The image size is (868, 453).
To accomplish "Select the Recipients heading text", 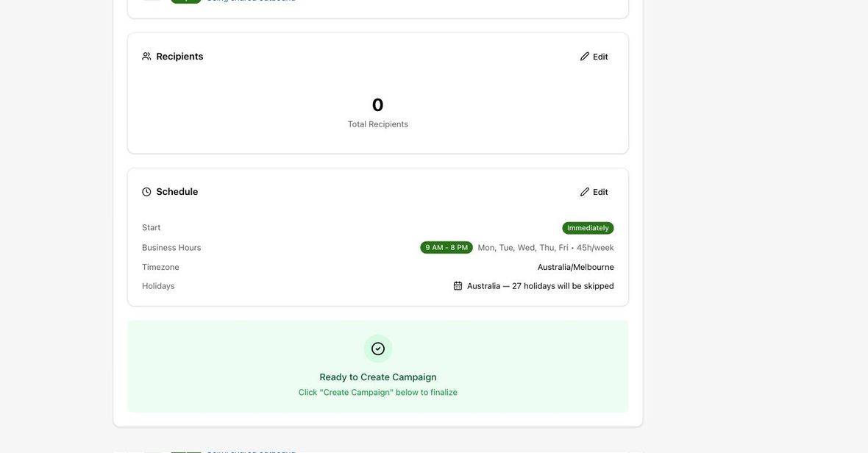I will tap(179, 57).
